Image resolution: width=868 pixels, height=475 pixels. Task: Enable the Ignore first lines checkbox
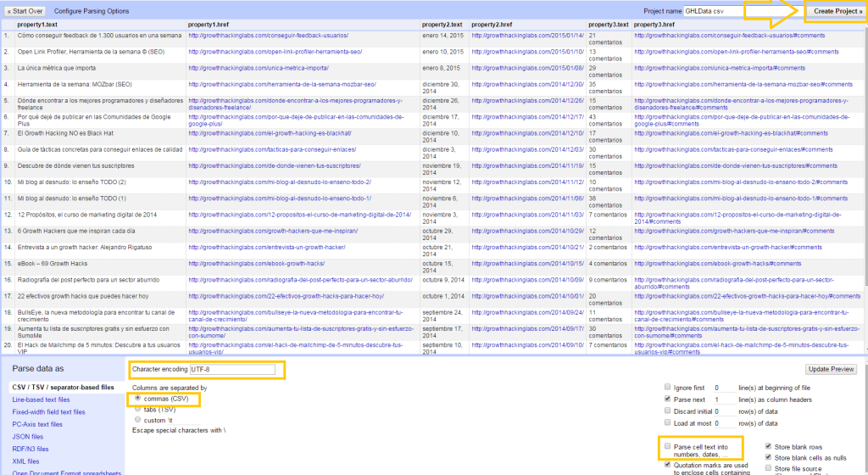pyautogui.click(x=667, y=387)
